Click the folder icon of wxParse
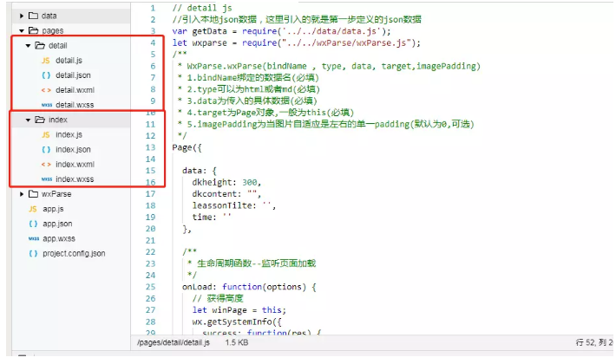The image size is (616, 364). [33, 194]
